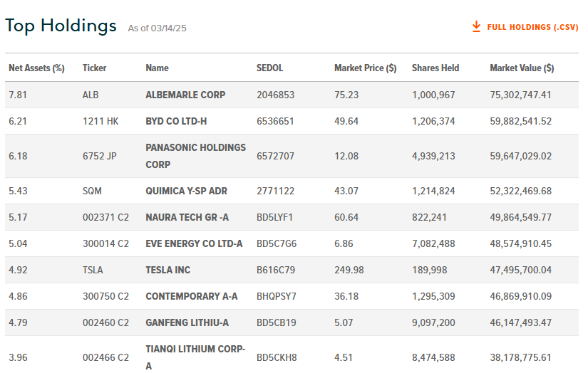Viewport: 588px width, 373px height.
Task: Click Panasonic net assets value 6.18
Action: [x=18, y=156]
